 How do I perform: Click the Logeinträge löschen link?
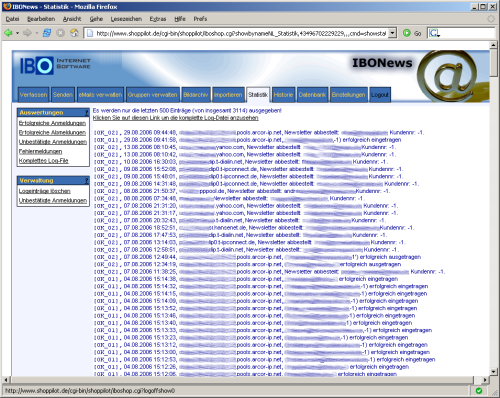(45, 191)
